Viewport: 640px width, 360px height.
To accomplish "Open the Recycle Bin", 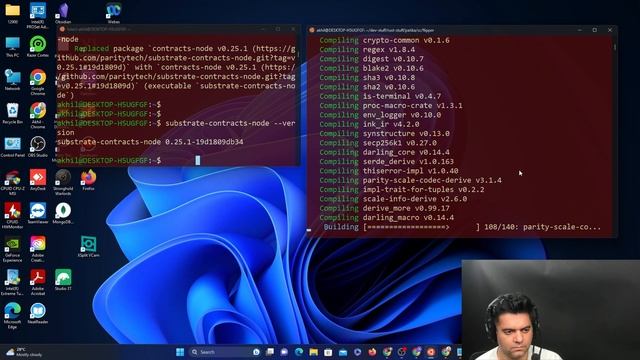I will pyautogui.click(x=12, y=113).
